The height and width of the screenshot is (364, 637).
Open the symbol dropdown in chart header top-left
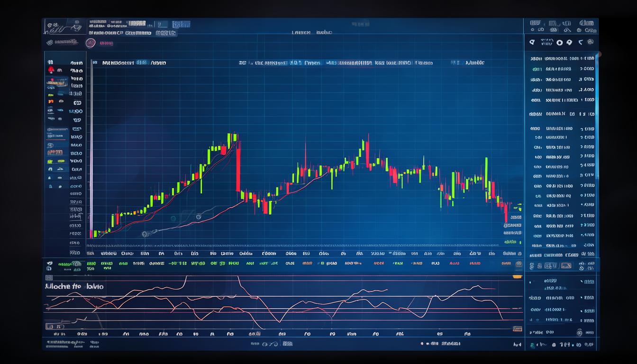click(x=118, y=63)
